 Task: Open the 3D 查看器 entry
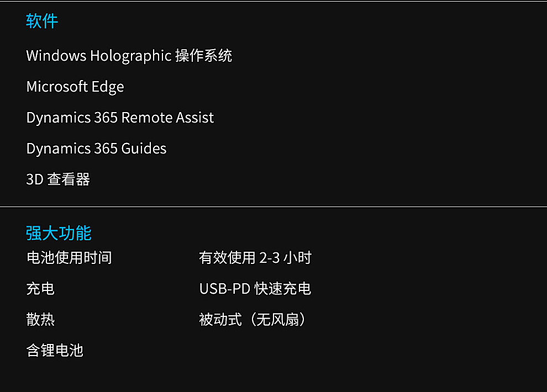58,179
